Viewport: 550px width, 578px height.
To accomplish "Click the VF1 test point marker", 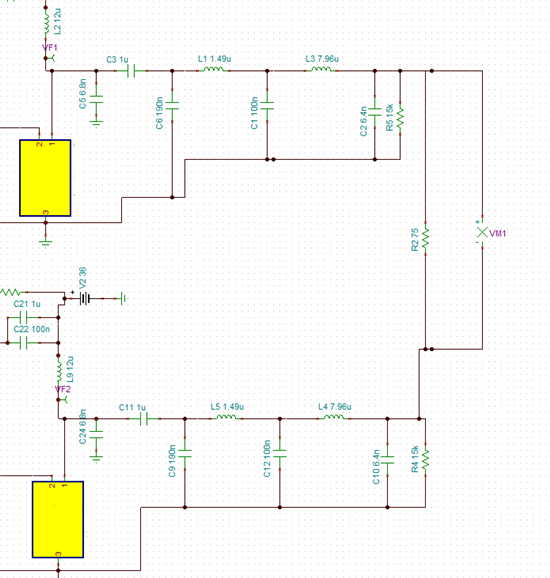I will pyautogui.click(x=49, y=58).
